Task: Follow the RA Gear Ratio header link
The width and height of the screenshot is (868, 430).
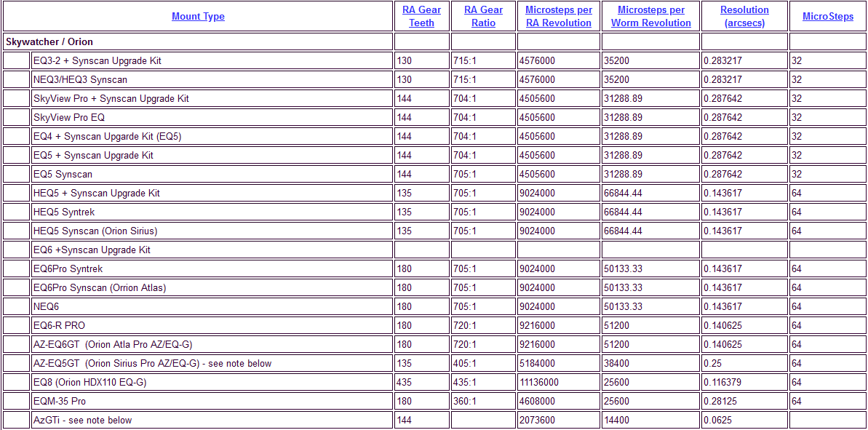Action: [x=483, y=17]
